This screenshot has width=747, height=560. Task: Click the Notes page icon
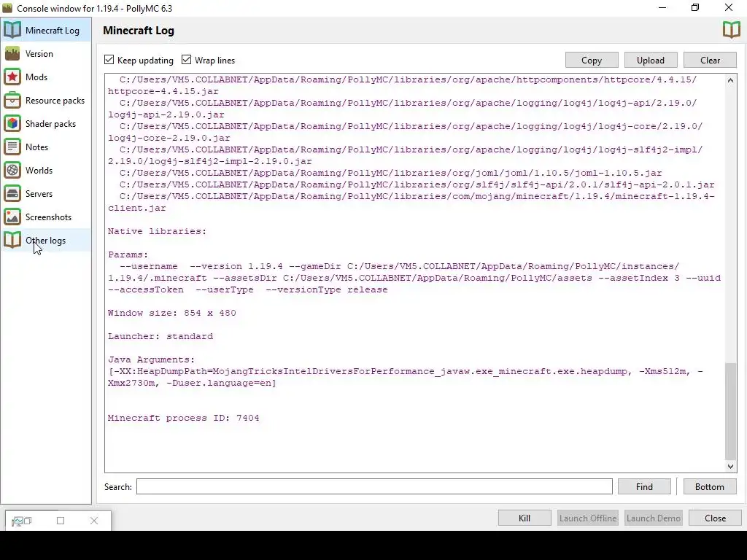pos(12,147)
